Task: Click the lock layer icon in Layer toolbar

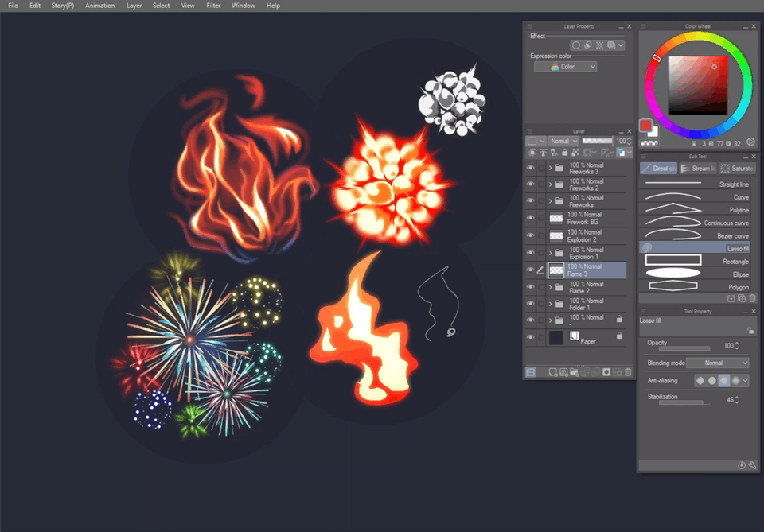Action: [x=565, y=153]
